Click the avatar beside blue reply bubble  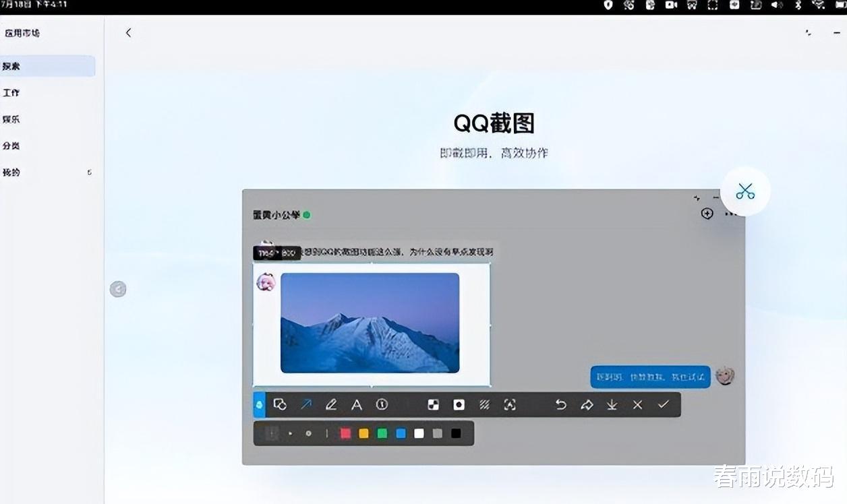(x=725, y=376)
